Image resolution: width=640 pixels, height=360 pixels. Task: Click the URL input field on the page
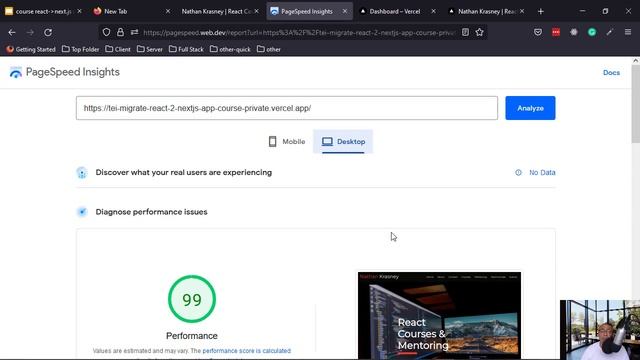click(x=287, y=108)
